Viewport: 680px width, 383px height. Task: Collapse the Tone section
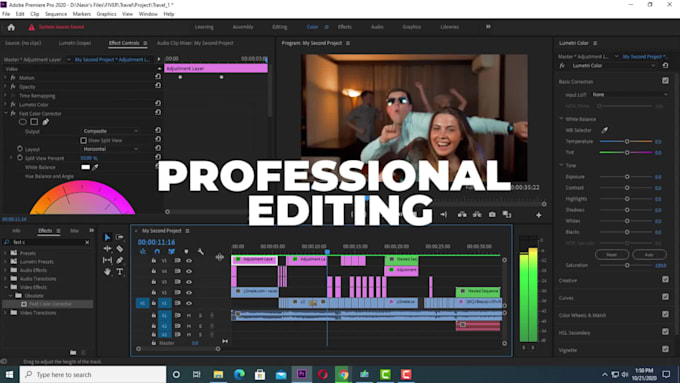click(x=561, y=165)
